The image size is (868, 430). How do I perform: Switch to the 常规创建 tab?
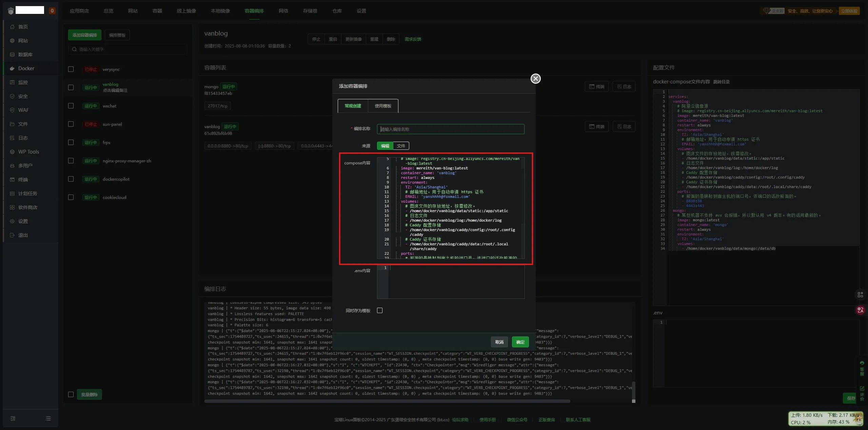tap(353, 106)
